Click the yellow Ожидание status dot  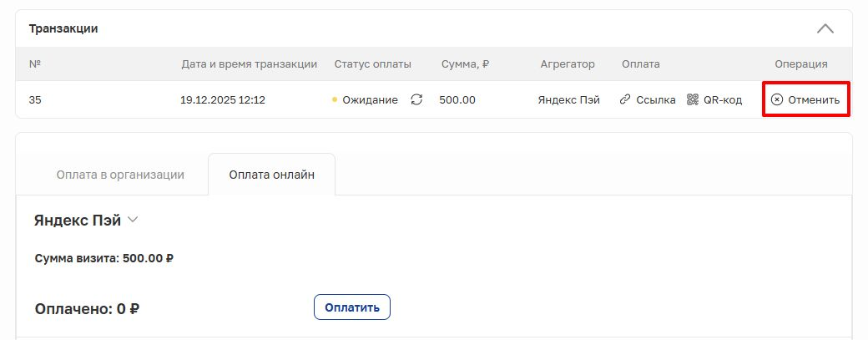pos(335,99)
